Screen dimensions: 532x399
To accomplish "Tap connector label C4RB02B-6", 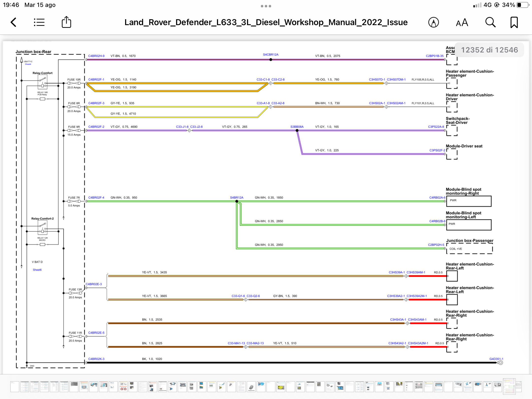I will [437, 221].
